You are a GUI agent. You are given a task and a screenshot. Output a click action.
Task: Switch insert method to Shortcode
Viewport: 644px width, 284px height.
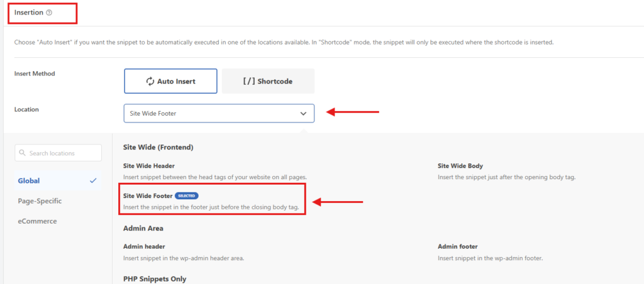[x=268, y=81]
